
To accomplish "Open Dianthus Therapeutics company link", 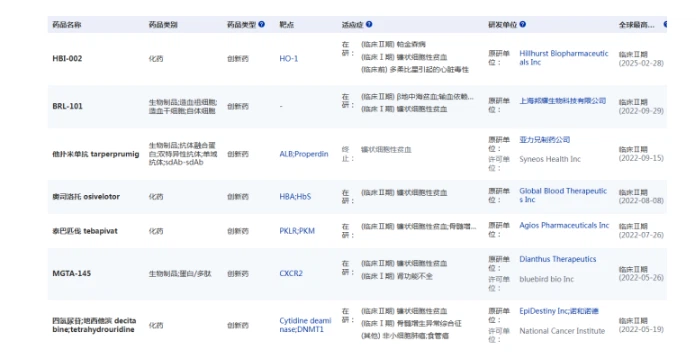I will (x=558, y=259).
